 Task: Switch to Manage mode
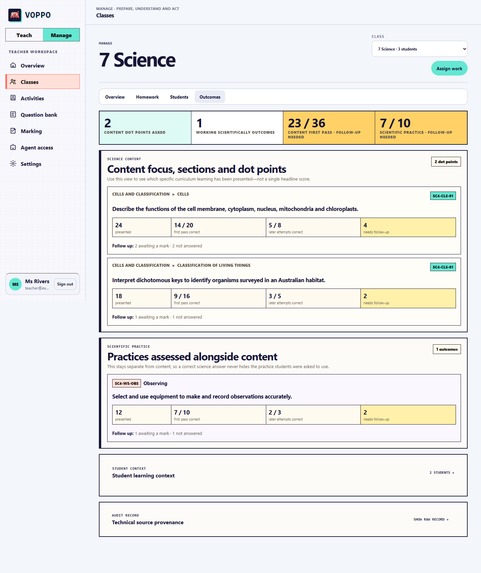pos(61,35)
